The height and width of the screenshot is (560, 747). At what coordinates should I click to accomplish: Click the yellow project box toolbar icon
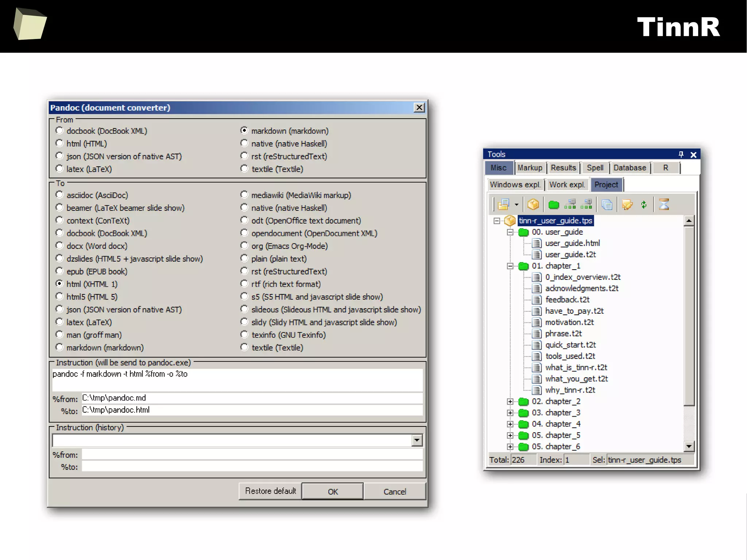pyautogui.click(x=533, y=205)
